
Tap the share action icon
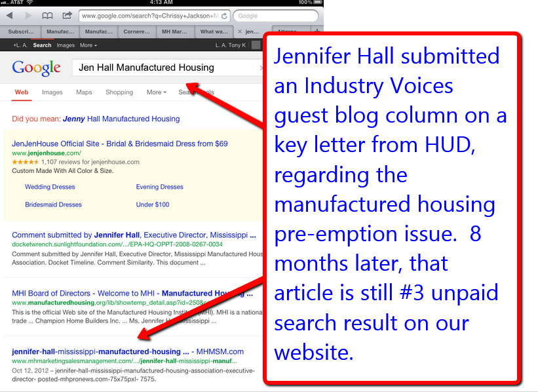coord(67,15)
